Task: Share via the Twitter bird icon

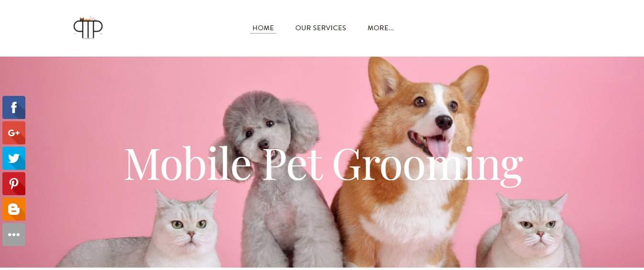Action: (x=14, y=158)
